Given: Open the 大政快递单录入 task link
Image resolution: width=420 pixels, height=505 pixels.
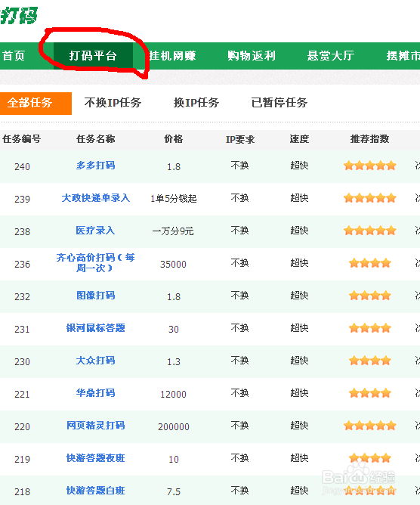Looking at the screenshot, I should click(x=96, y=198).
